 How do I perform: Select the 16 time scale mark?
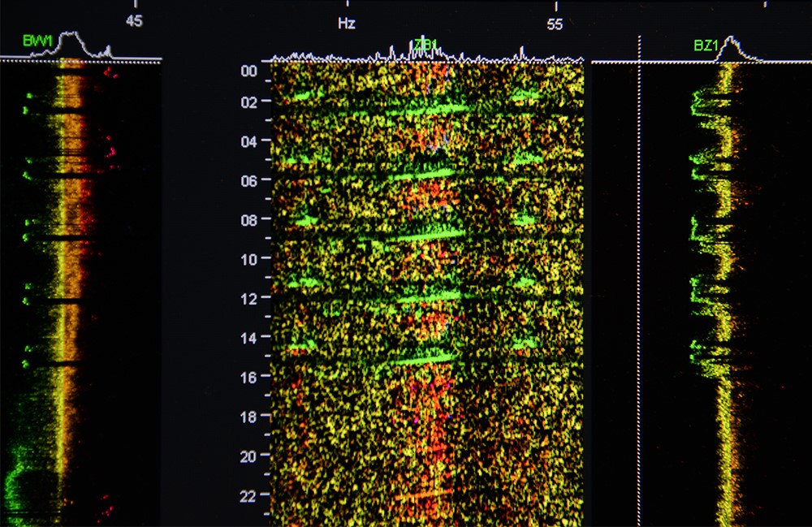click(x=249, y=378)
